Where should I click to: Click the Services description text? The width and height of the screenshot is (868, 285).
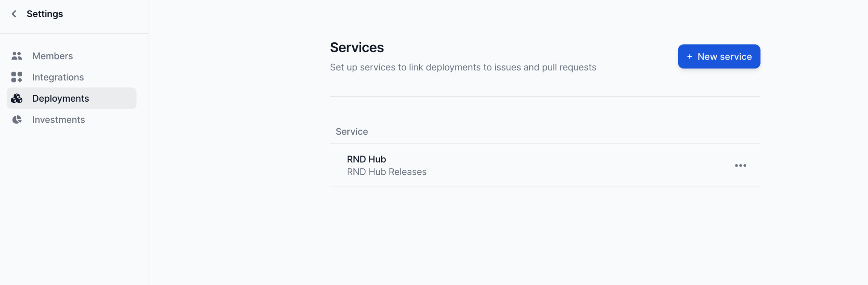click(463, 67)
